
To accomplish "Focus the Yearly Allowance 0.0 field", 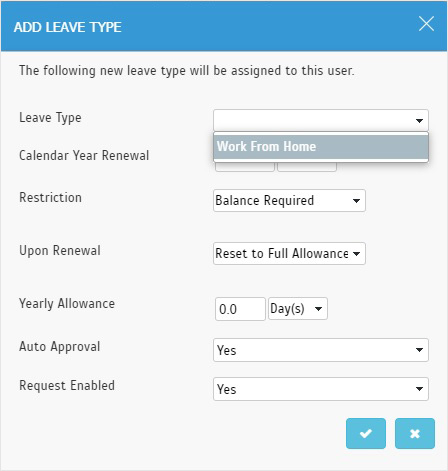I will 240,309.
